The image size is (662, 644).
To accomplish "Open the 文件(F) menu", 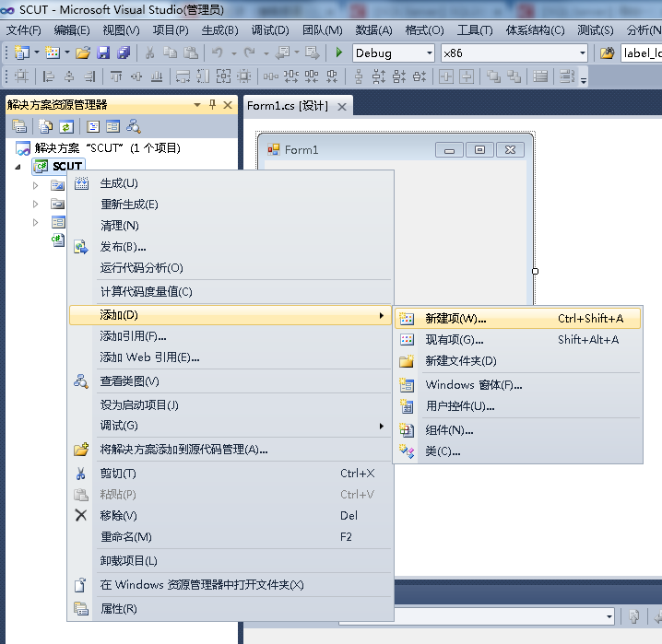I will (24, 30).
